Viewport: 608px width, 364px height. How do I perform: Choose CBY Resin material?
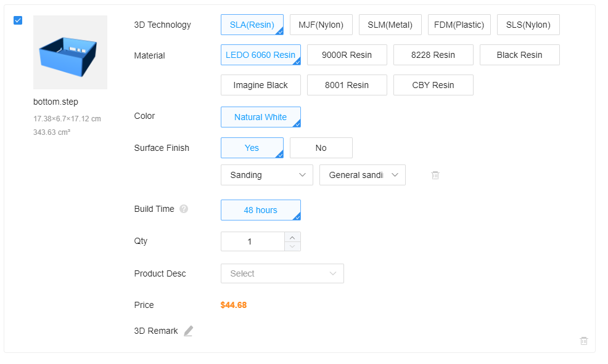pyautogui.click(x=433, y=85)
